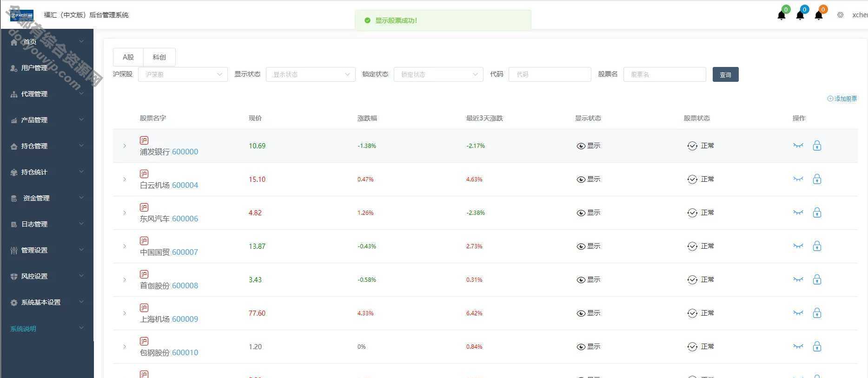Image resolution: width=868 pixels, height=378 pixels.
Task: Toggle 显示 visibility status for 中国国贸
Action: pyautogui.click(x=588, y=246)
